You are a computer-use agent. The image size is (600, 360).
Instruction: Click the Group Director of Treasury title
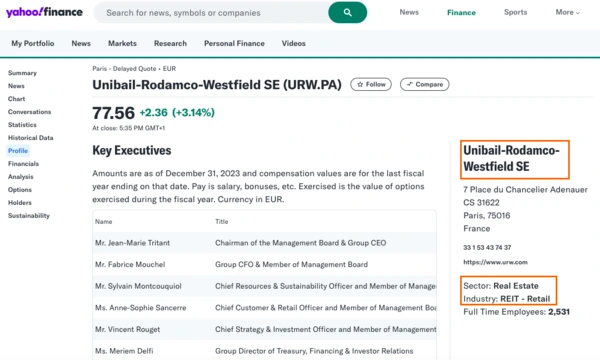(314, 351)
